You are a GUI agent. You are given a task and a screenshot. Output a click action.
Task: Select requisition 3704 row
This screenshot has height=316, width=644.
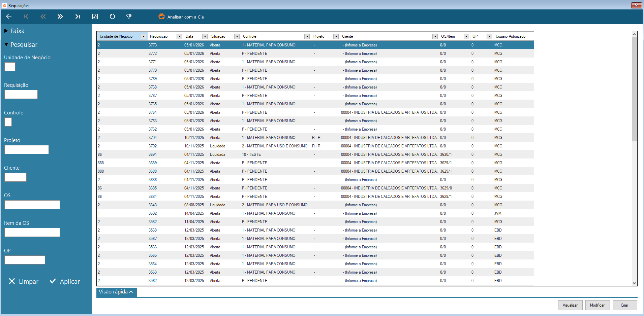[x=315, y=138]
